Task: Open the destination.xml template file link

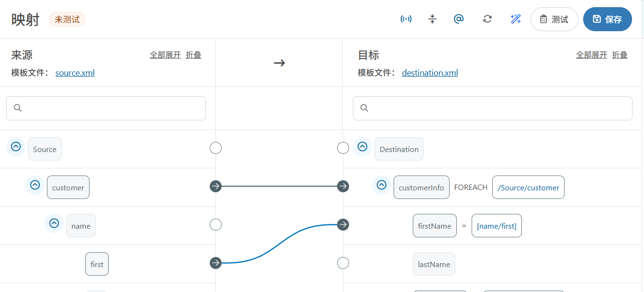Action: [x=429, y=73]
